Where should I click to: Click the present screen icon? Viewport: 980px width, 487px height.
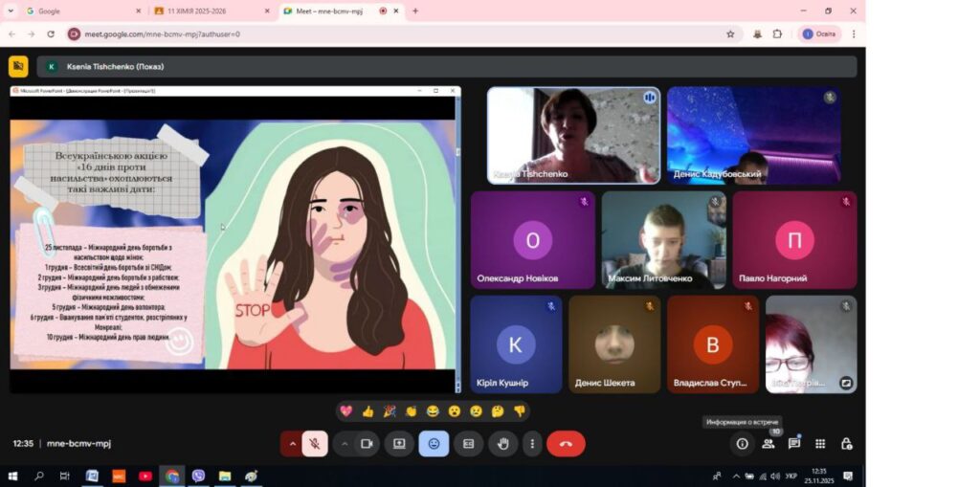pos(399,444)
